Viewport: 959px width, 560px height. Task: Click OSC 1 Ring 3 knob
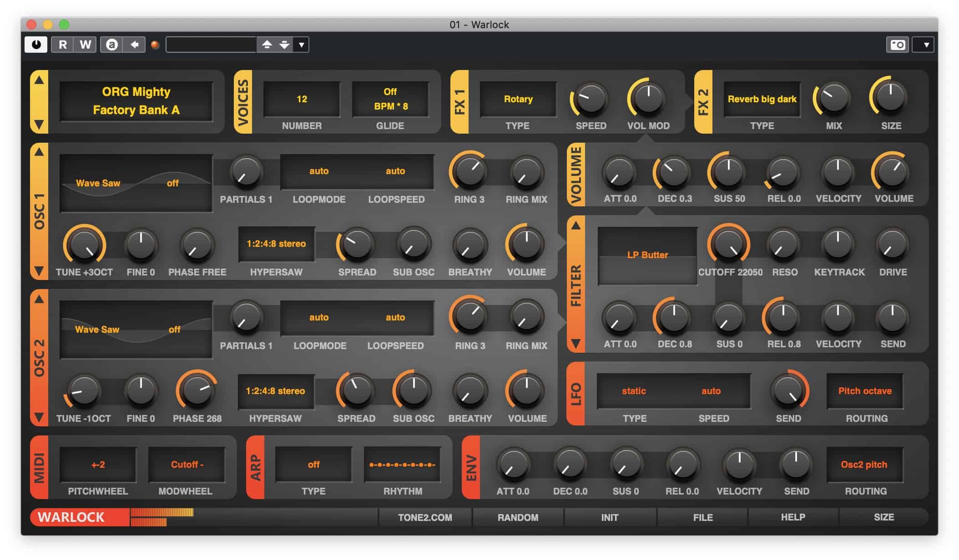coord(469,172)
